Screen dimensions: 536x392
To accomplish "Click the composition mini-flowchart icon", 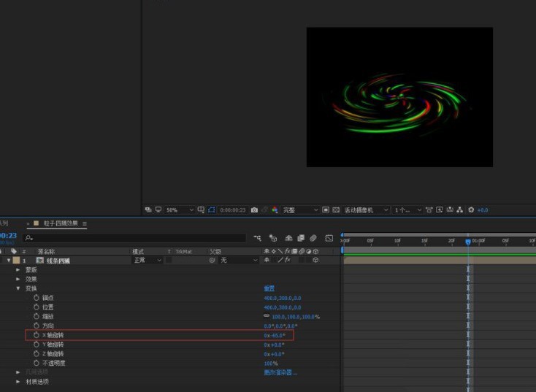I will coord(257,238).
